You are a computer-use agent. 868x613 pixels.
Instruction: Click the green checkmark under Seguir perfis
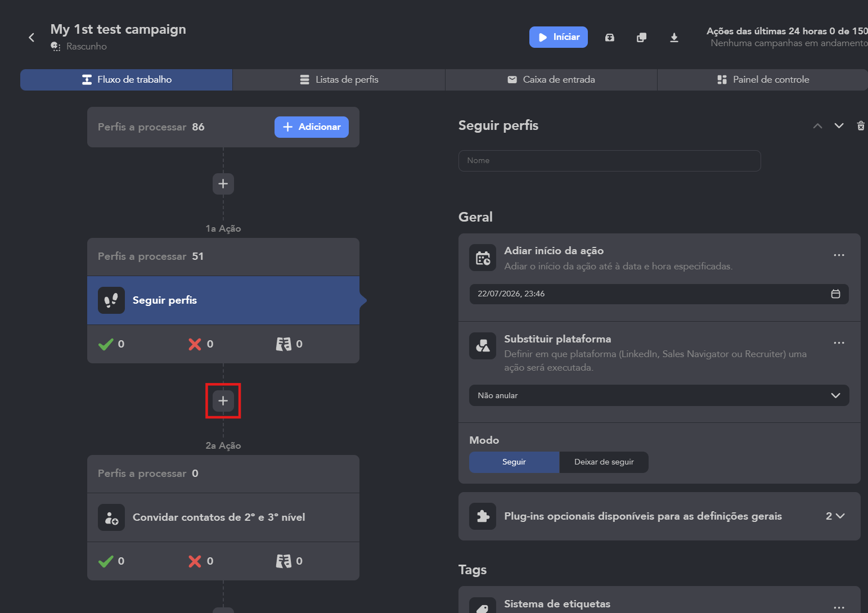pos(106,344)
